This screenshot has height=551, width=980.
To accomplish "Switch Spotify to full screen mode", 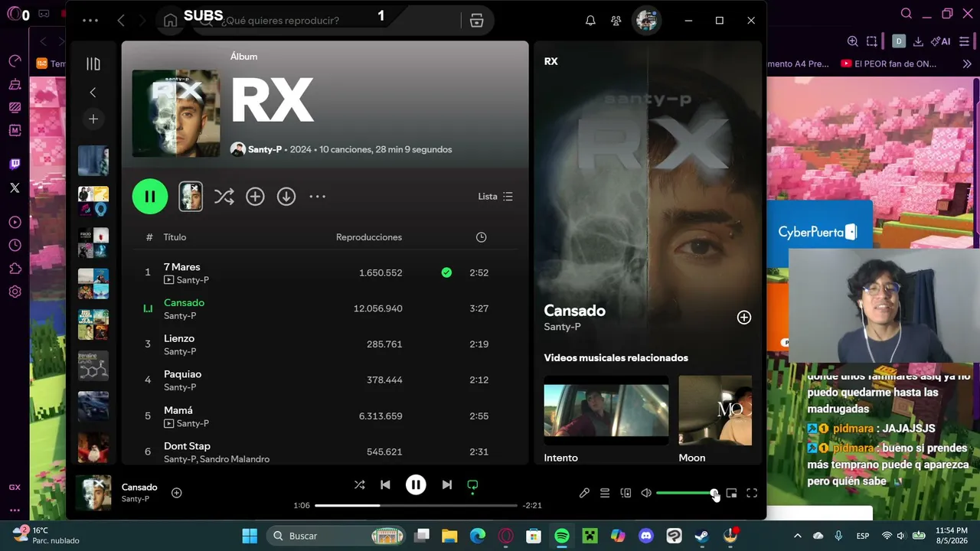I will click(x=752, y=494).
